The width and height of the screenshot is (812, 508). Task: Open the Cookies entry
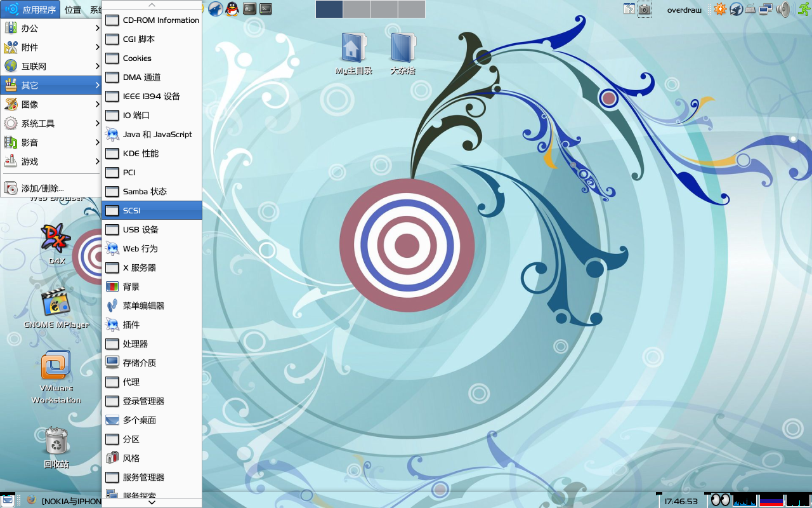click(152, 58)
